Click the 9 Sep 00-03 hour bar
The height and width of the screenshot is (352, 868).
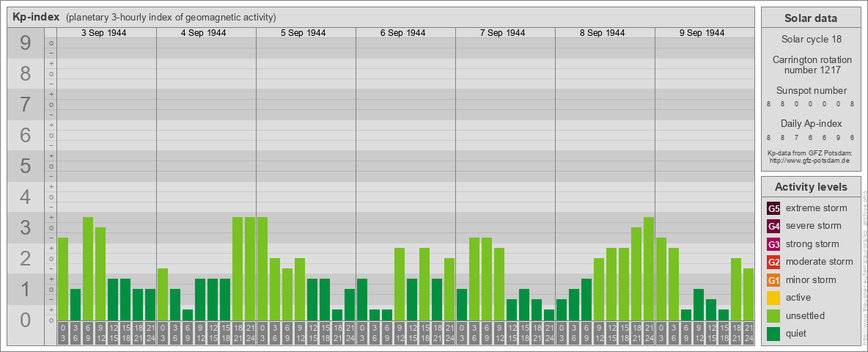point(661,279)
